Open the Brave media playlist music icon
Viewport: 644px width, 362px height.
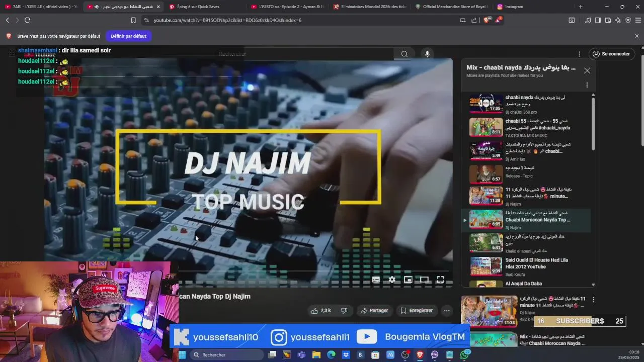click(x=588, y=20)
